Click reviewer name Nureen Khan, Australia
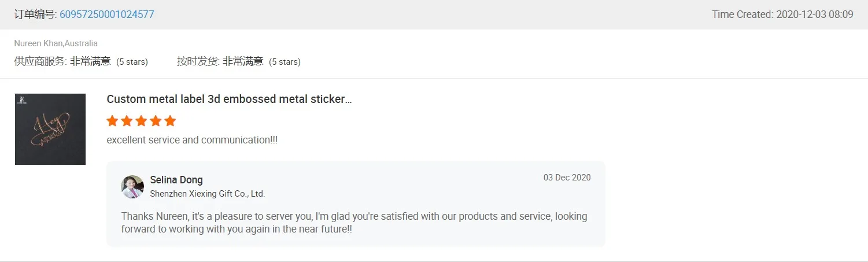Viewport: 868px width, 262px height. 56,43
